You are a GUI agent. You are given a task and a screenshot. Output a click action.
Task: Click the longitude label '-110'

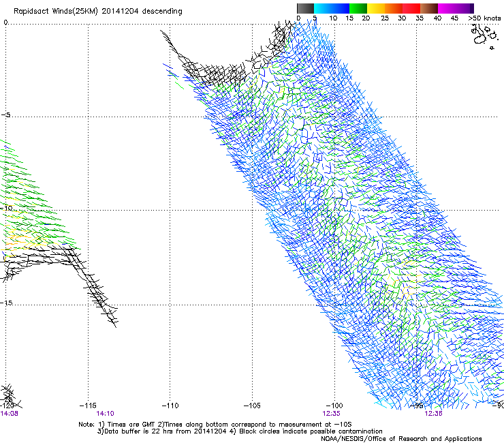tap(170, 406)
